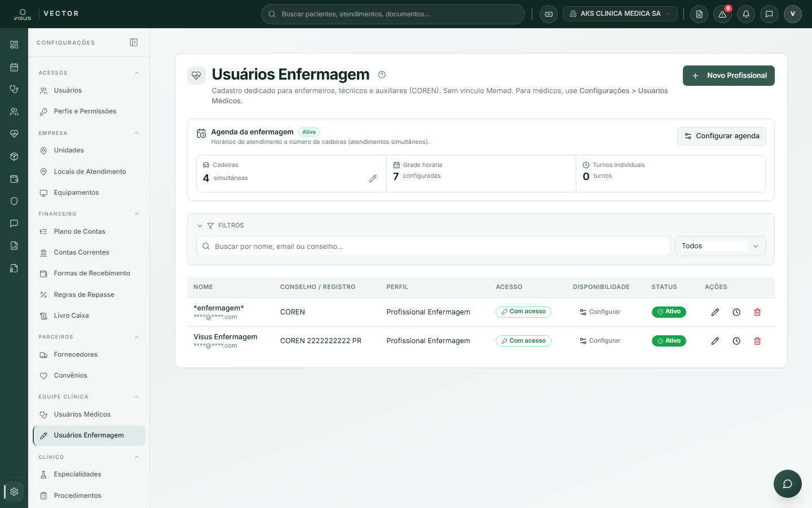
Task: Open Especialidades menu item
Action: tap(89, 474)
